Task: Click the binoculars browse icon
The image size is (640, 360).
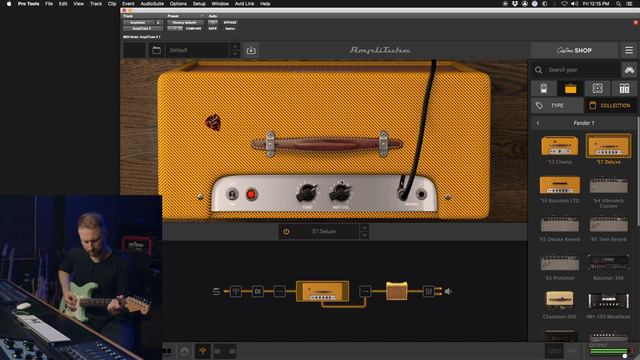Action: click(629, 70)
